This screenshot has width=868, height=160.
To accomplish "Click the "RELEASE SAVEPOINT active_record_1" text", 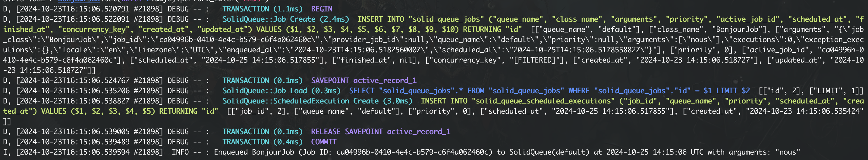I will (380, 131).
